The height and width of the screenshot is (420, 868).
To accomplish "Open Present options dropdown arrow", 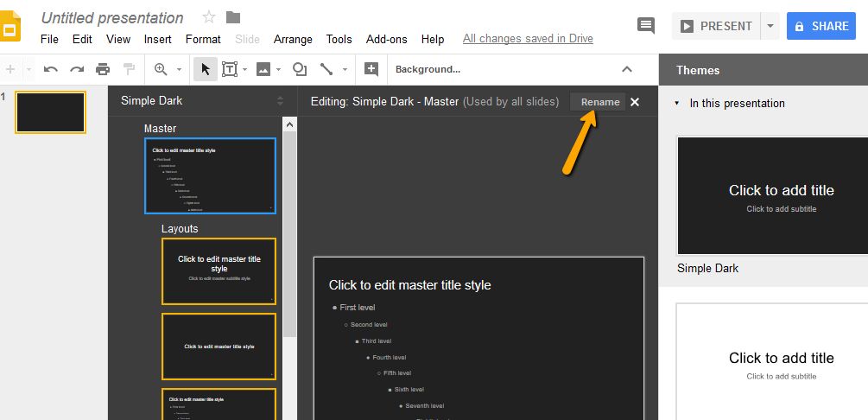I will tap(770, 26).
